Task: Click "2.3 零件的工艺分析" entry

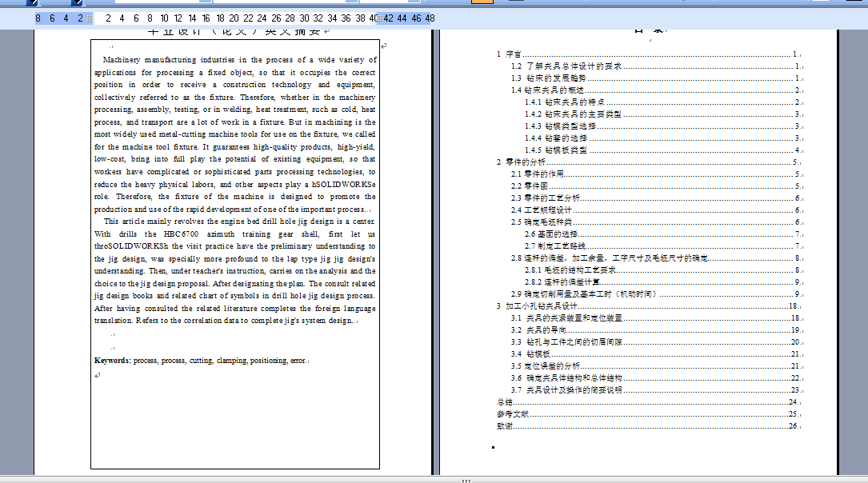Action: (655, 198)
